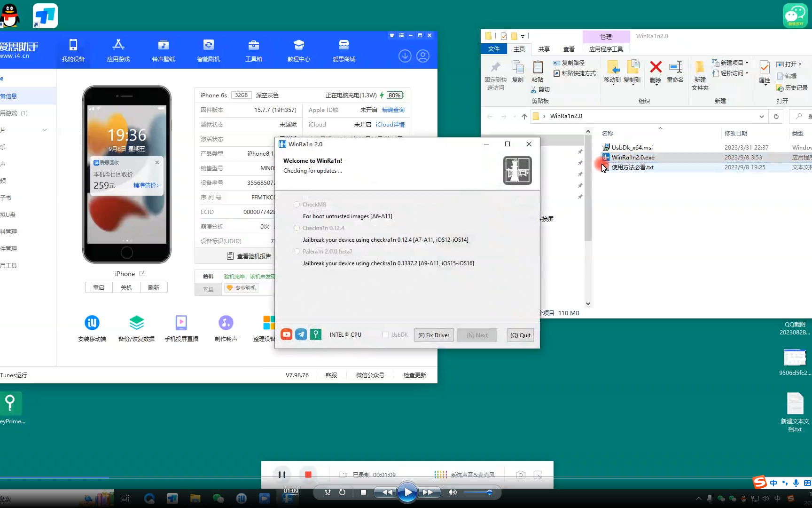
Task: Select the Palera1n 2.0.0 beta7 radio option
Action: coord(297,251)
